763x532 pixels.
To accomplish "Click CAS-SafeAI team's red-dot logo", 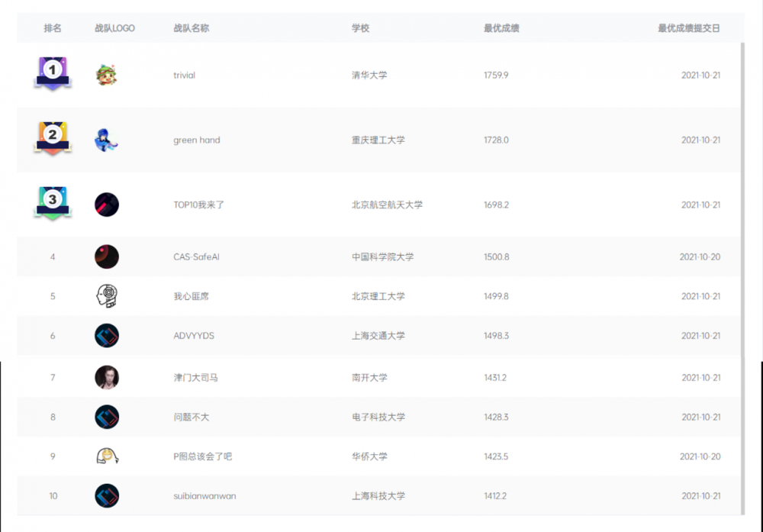I will click(107, 257).
